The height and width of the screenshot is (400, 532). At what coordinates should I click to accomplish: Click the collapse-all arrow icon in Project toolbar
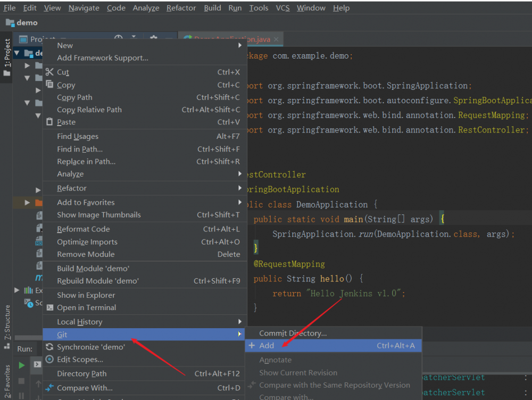click(x=134, y=38)
